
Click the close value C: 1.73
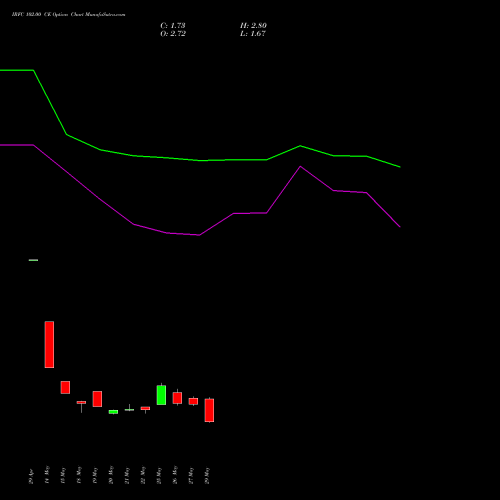[173, 26]
